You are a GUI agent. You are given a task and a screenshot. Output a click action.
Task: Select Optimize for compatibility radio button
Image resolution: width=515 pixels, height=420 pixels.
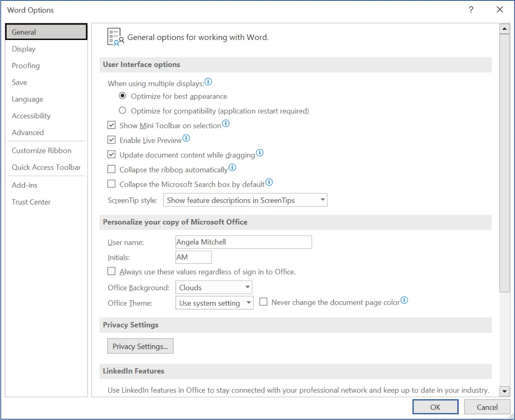[122, 110]
